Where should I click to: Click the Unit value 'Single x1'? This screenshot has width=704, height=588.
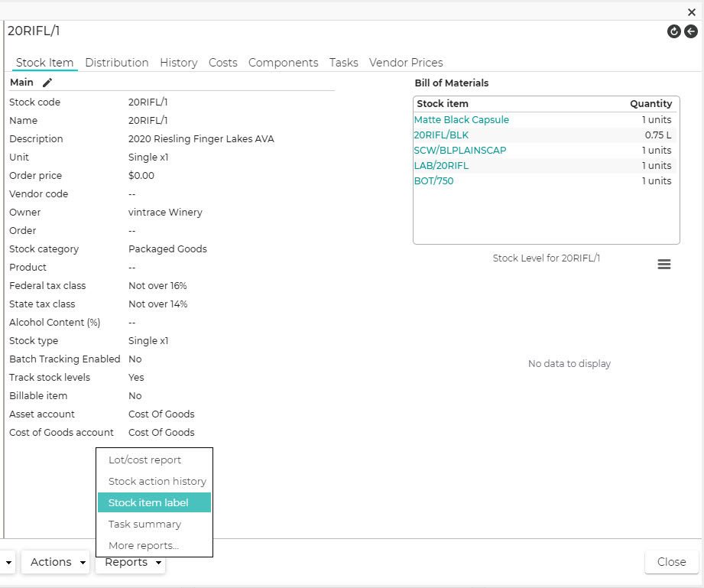click(x=148, y=158)
